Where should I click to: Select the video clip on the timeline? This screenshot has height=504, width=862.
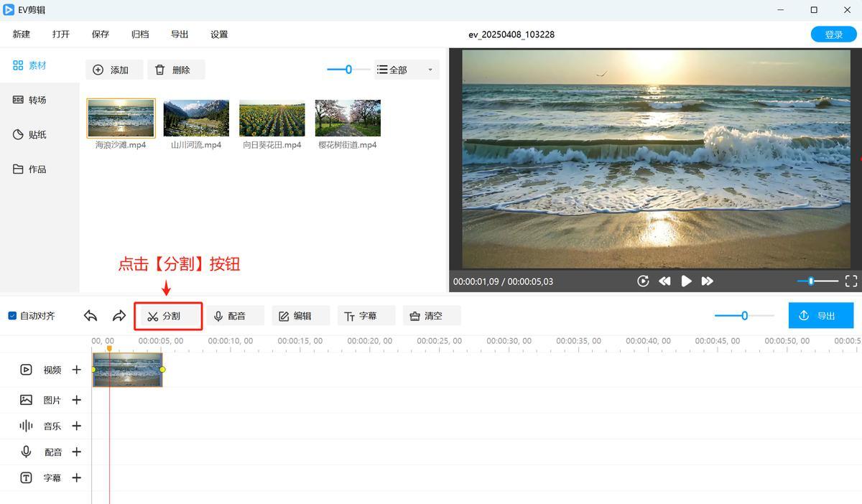tap(128, 370)
